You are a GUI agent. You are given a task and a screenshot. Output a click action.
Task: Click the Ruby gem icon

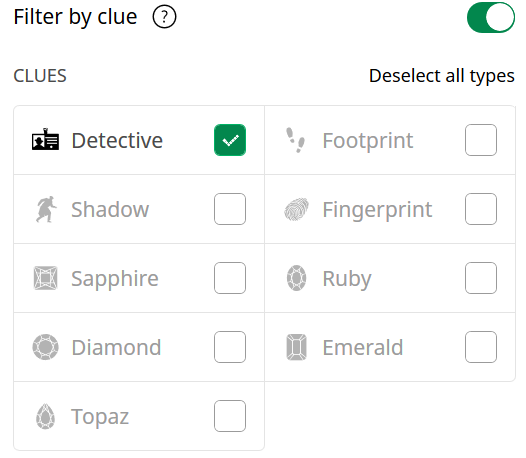pyautogui.click(x=297, y=278)
